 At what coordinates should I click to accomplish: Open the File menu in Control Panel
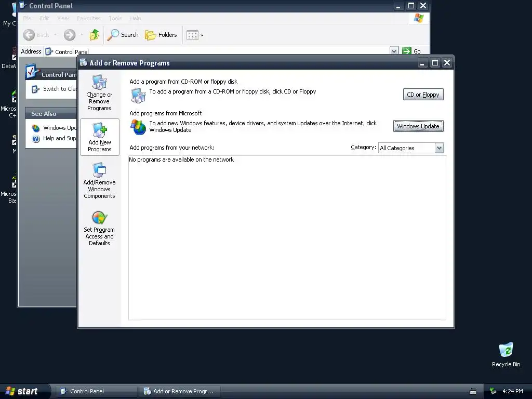[x=27, y=18]
